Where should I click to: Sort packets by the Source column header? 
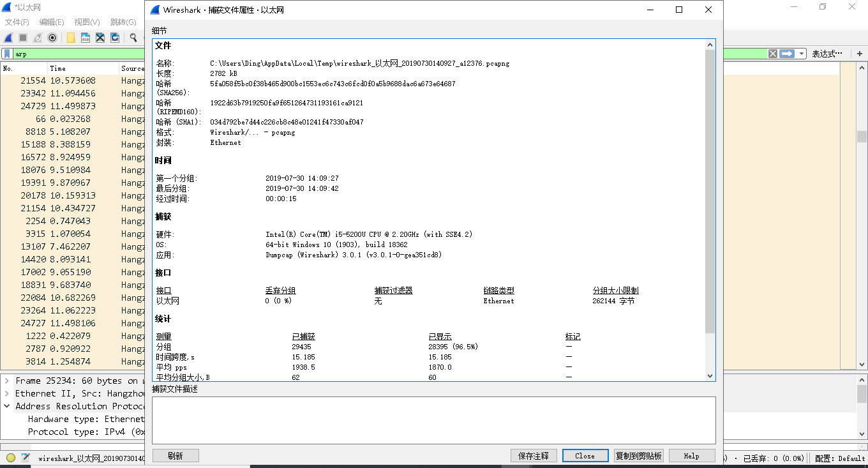[132, 68]
